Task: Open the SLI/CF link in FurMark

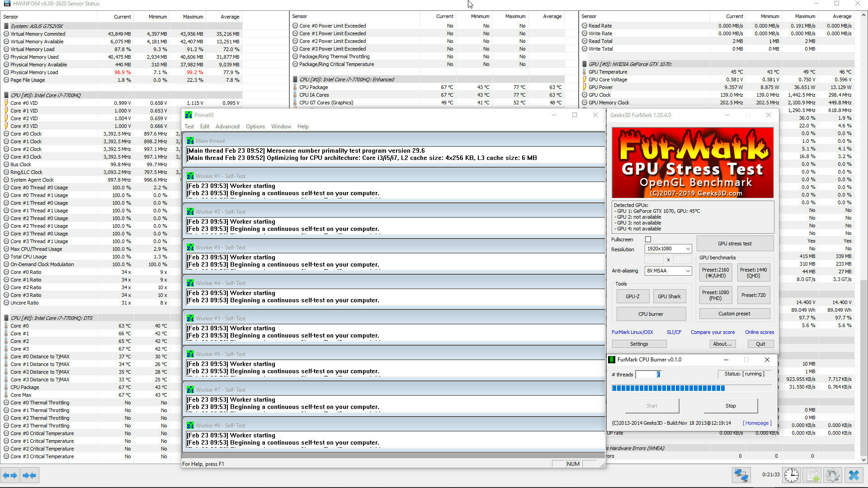Action: coord(674,333)
